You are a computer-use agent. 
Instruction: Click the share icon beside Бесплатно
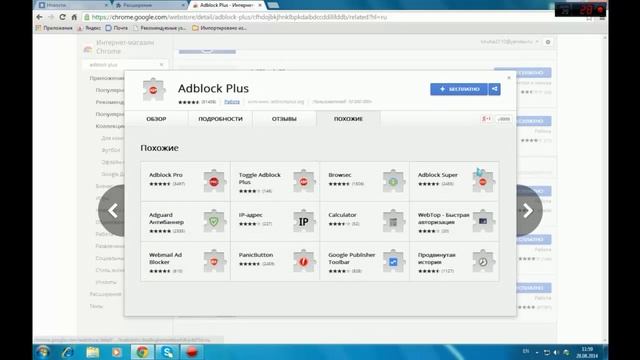(494, 89)
